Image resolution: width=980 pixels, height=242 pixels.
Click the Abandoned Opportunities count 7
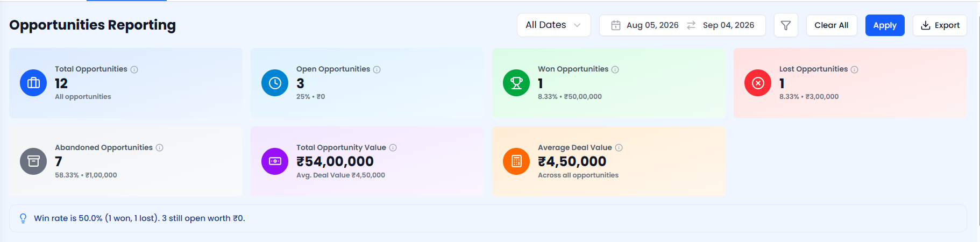(59, 161)
